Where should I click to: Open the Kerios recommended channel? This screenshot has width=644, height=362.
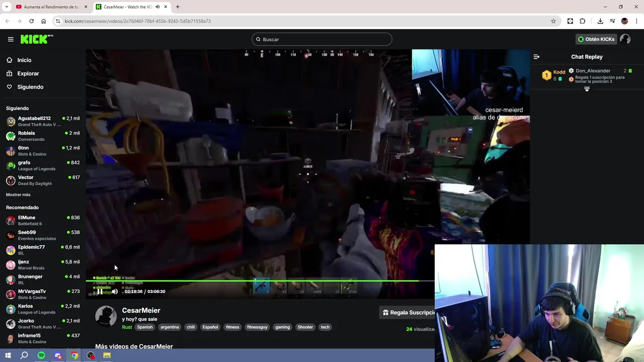pos(43,309)
